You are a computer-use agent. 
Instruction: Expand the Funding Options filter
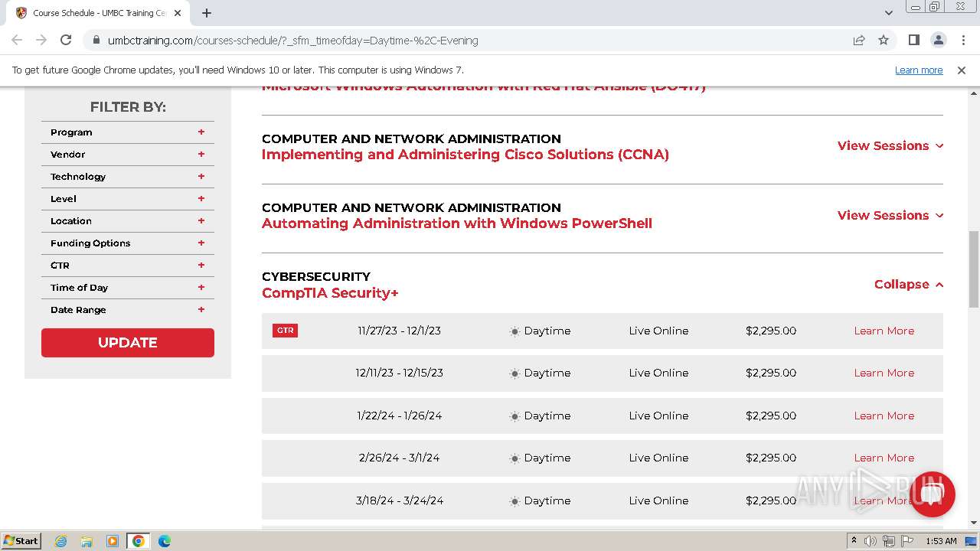click(128, 243)
